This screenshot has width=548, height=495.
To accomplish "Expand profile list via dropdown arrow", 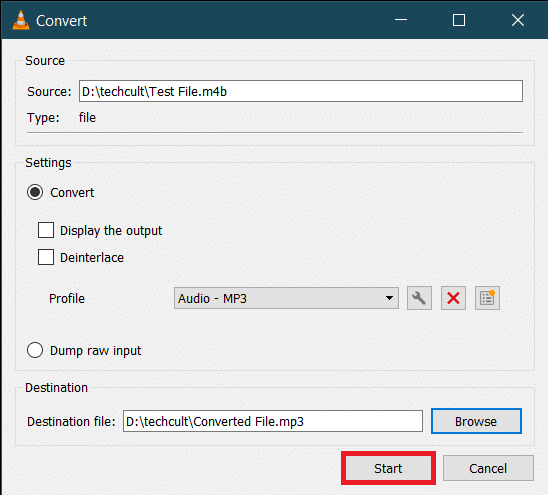I will (x=389, y=298).
